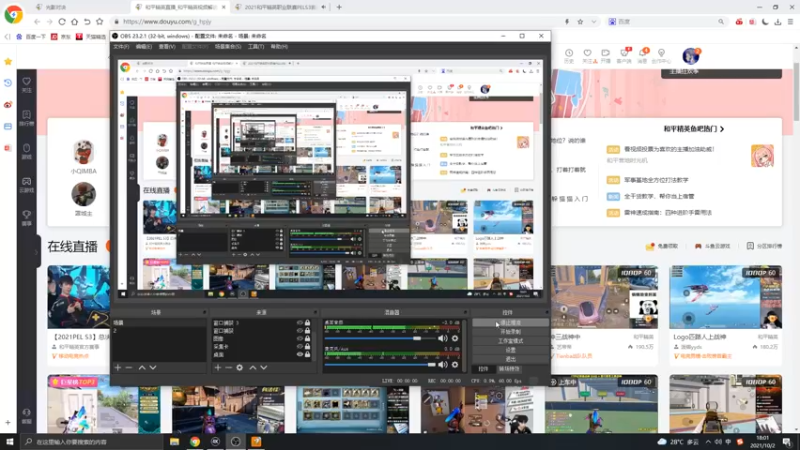Move the selected source up
This screenshot has height=450, width=800.
tap(253, 367)
